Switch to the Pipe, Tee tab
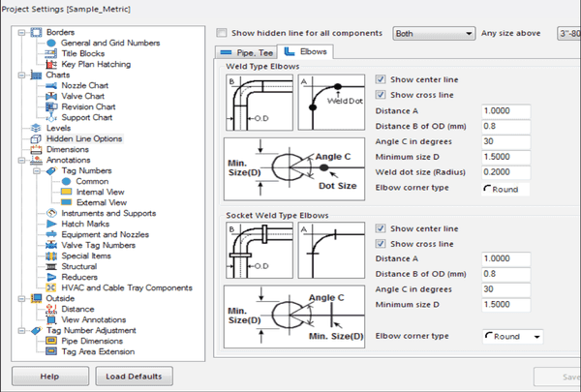 244,51
